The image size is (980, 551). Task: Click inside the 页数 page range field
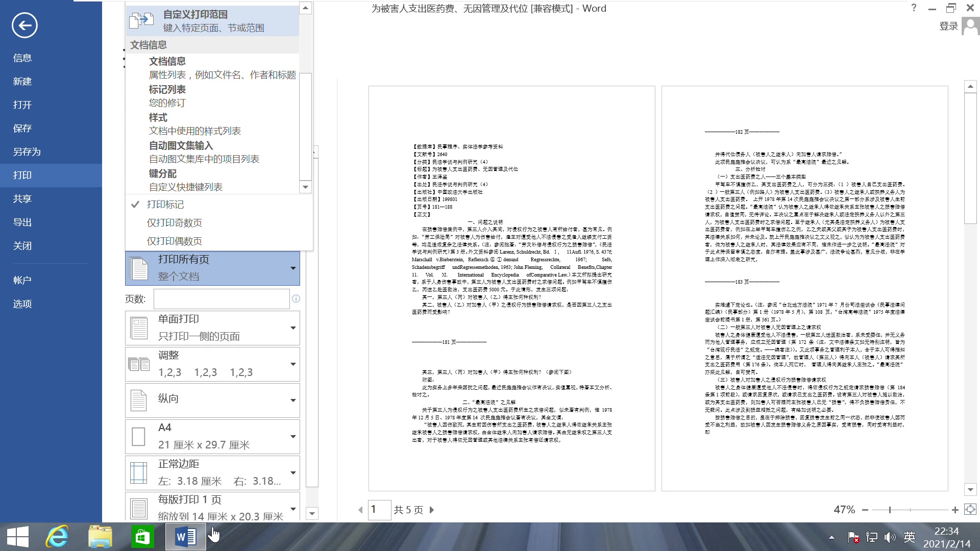coord(221,298)
